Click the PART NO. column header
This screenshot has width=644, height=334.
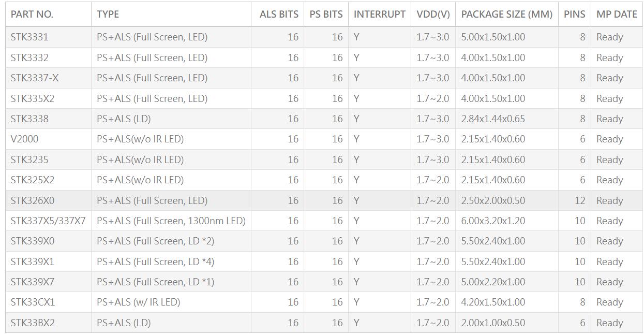32,14
